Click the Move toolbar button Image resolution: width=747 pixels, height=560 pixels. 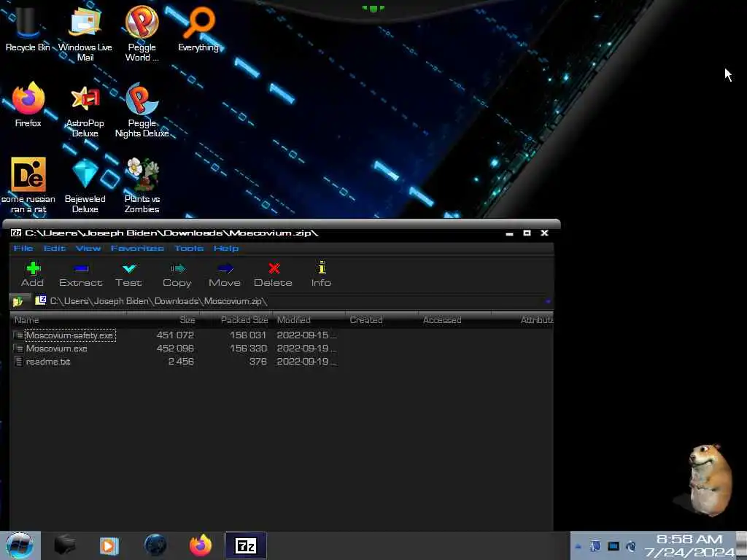click(225, 274)
